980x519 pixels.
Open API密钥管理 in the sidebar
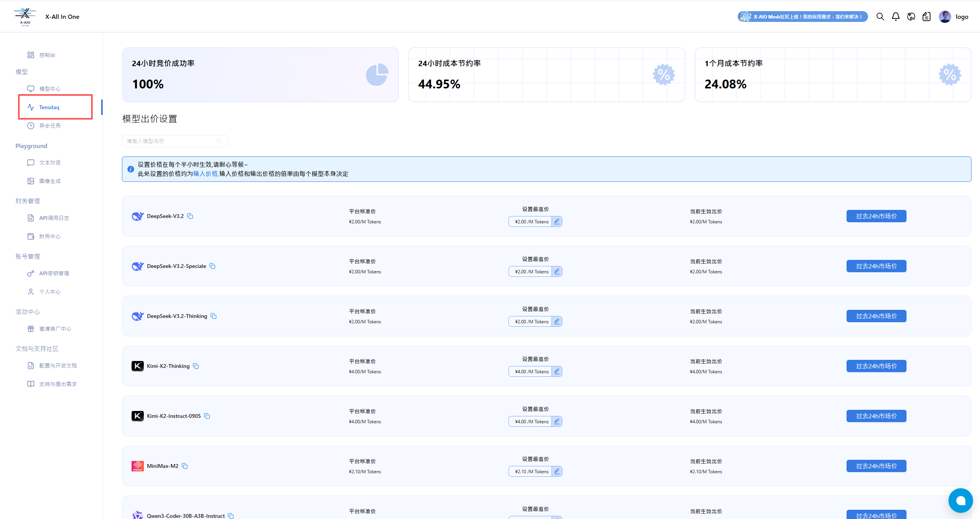[54, 273]
